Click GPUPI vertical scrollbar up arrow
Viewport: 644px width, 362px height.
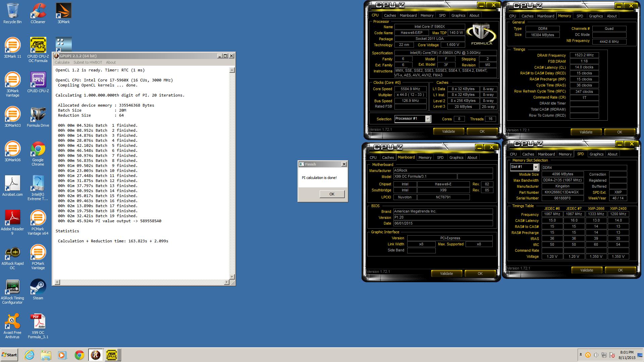(232, 70)
